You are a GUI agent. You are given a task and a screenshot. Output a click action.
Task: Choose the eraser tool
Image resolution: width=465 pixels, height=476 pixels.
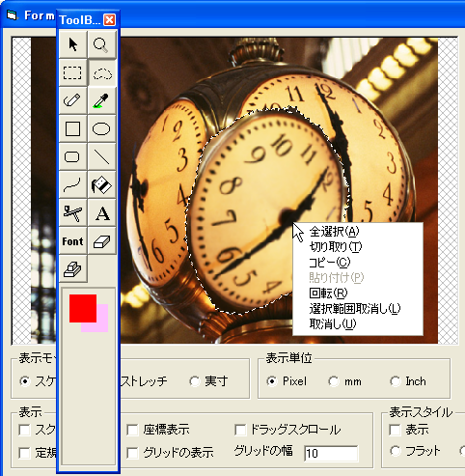[x=101, y=241]
